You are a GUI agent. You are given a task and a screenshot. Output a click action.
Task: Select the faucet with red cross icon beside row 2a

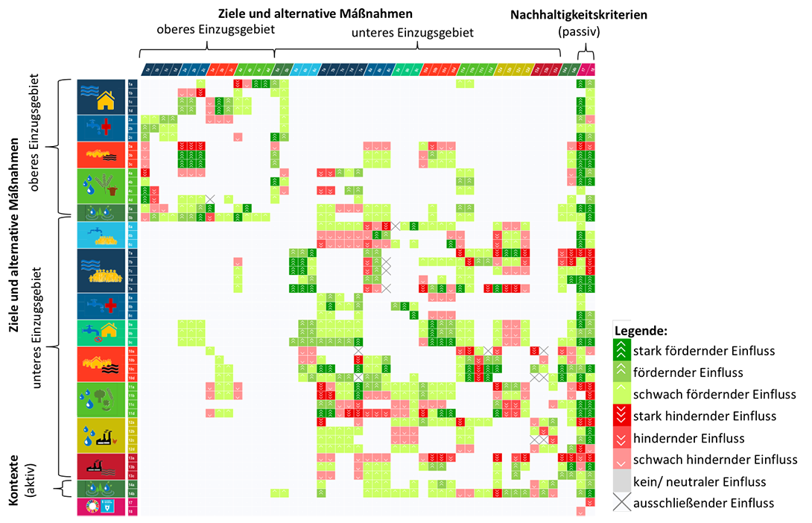pos(97,128)
